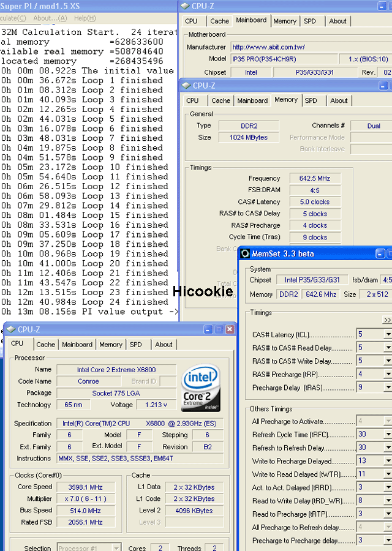Viewport: 392px width, 551px height.
Task: Switch to Mainboard tab in bottom CPU-Z window
Action: click(x=77, y=344)
